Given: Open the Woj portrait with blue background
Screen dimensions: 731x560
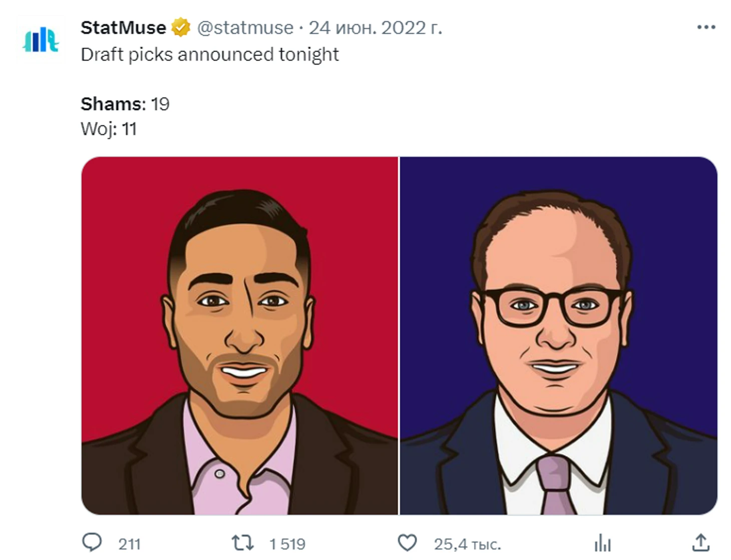Looking at the screenshot, I should point(558,335).
